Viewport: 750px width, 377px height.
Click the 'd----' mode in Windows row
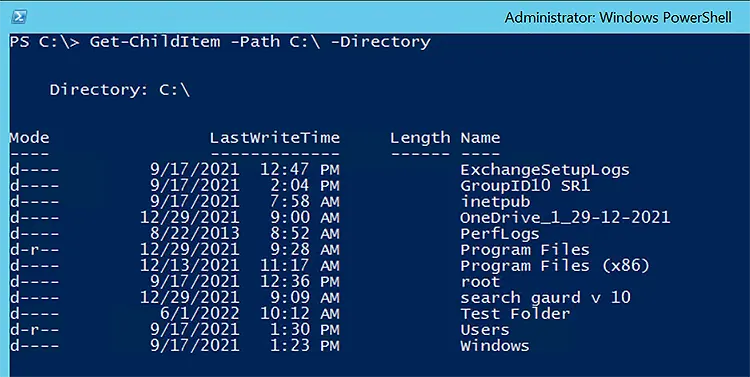(x=34, y=346)
